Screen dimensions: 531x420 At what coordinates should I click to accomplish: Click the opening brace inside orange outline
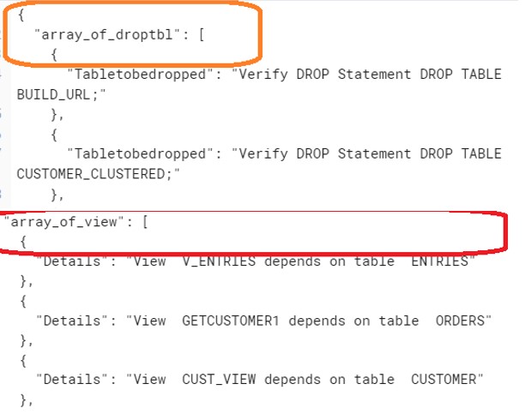(x=54, y=55)
